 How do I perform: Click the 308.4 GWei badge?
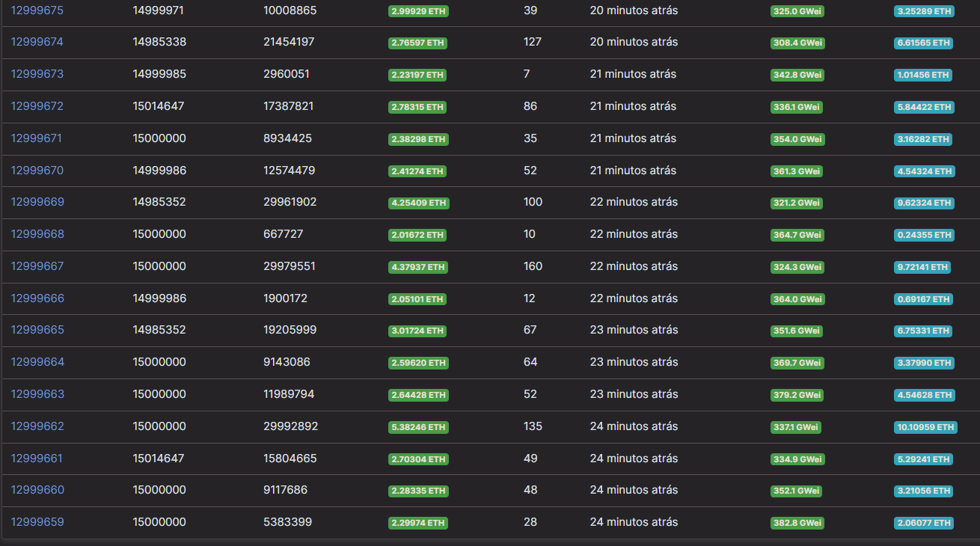[797, 43]
